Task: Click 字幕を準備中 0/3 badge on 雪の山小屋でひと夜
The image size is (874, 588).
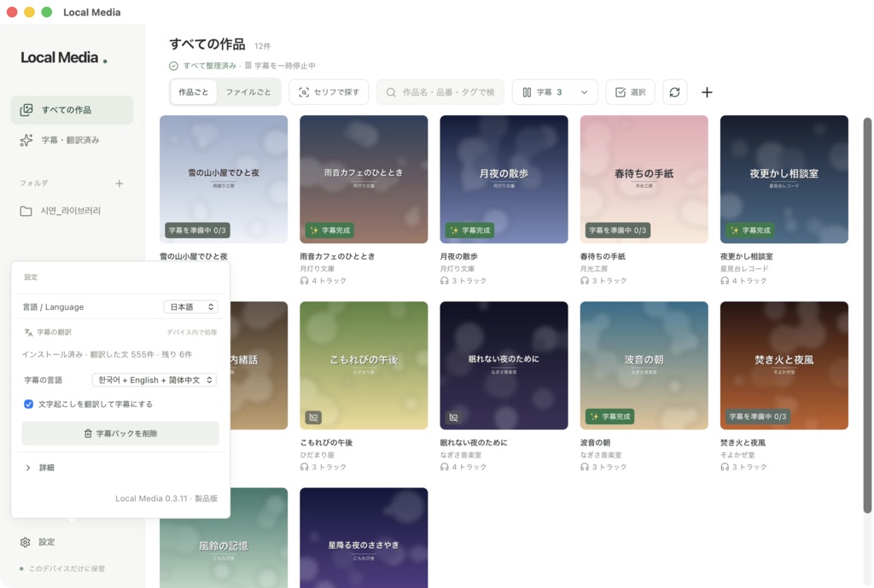Action: 197,230
